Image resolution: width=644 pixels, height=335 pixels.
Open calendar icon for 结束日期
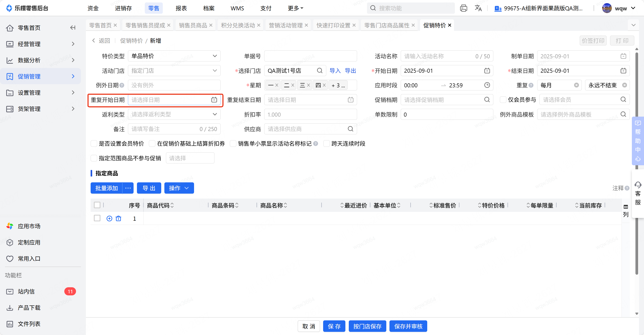click(623, 71)
